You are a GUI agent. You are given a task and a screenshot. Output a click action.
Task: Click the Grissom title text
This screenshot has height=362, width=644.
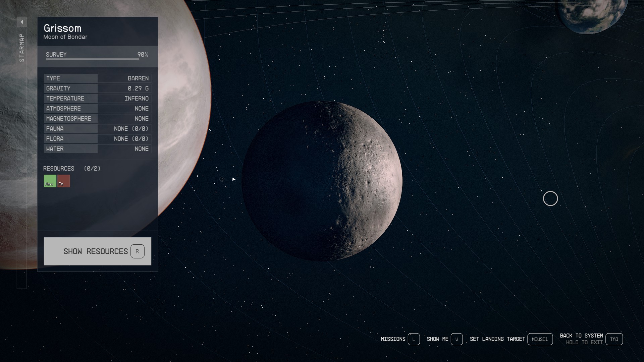pos(63,28)
